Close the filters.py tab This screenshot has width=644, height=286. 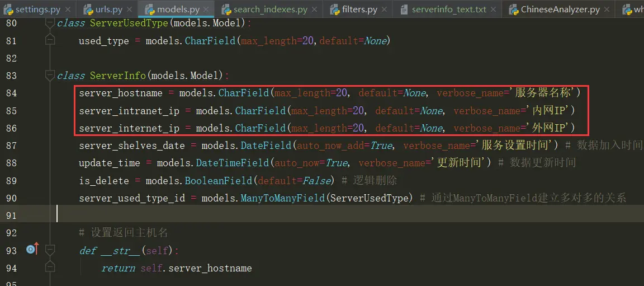point(385,9)
